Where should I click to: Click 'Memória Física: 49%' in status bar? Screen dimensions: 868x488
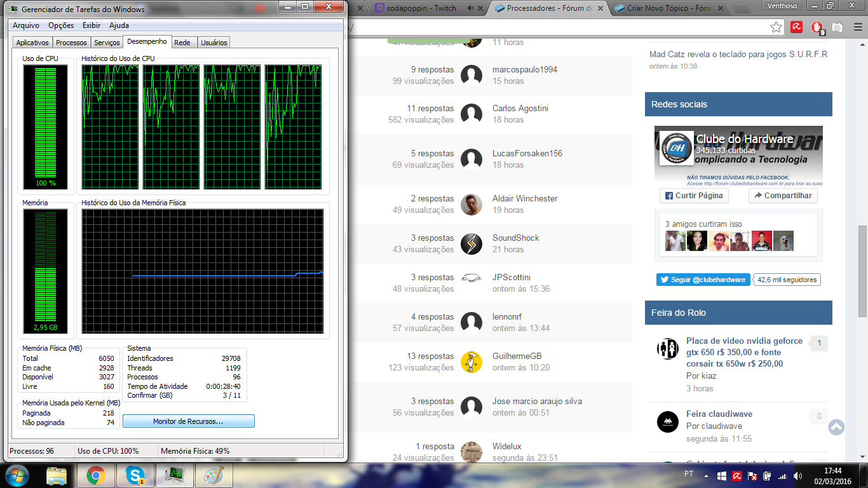pos(195,451)
